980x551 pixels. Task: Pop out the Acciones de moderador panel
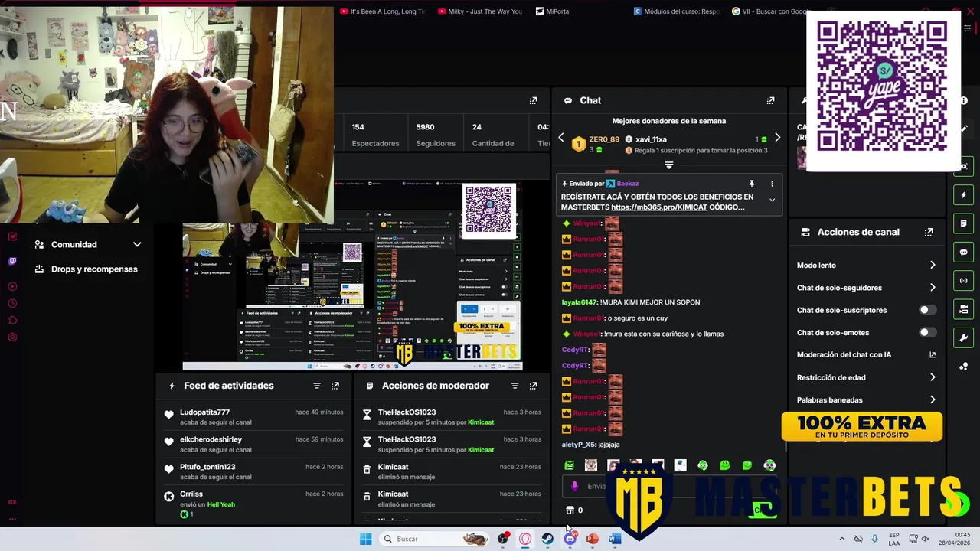tap(533, 386)
